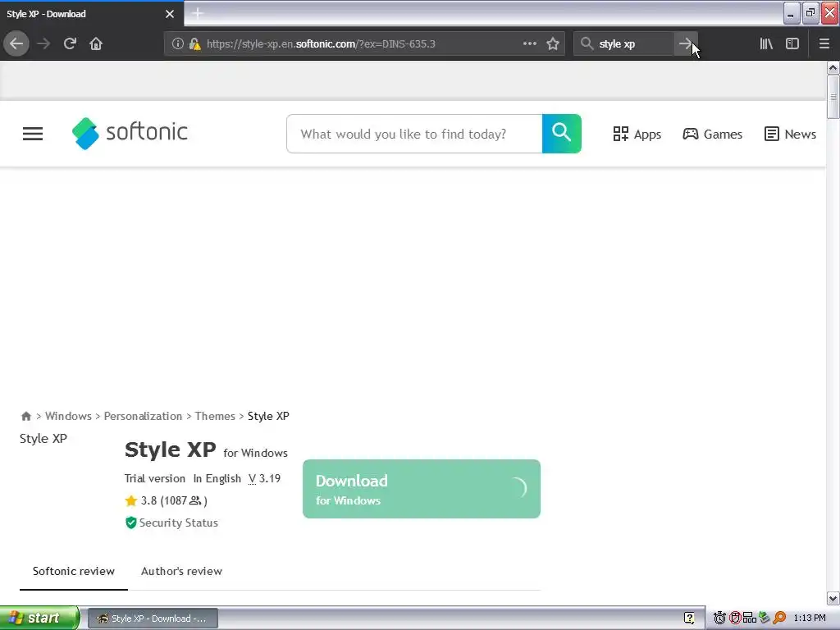Open the Firefox hamburger menu
Screen dimensions: 840x630
(x=824, y=43)
